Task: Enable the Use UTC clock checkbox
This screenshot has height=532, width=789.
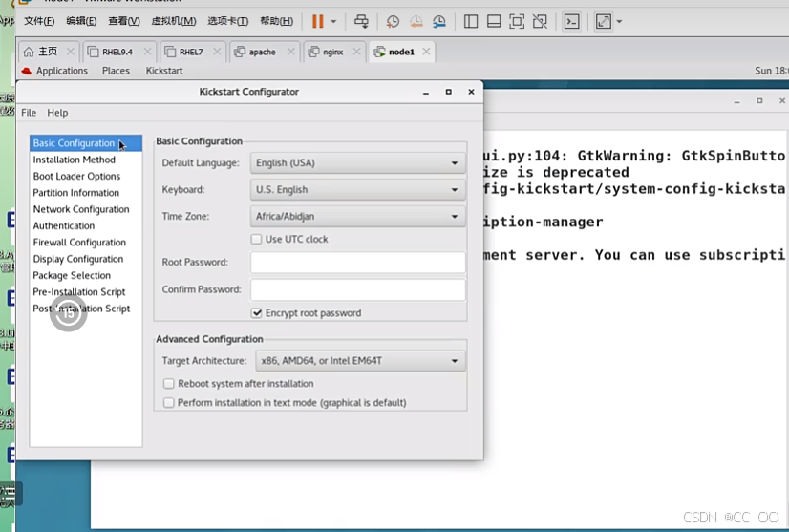Action: pos(256,239)
